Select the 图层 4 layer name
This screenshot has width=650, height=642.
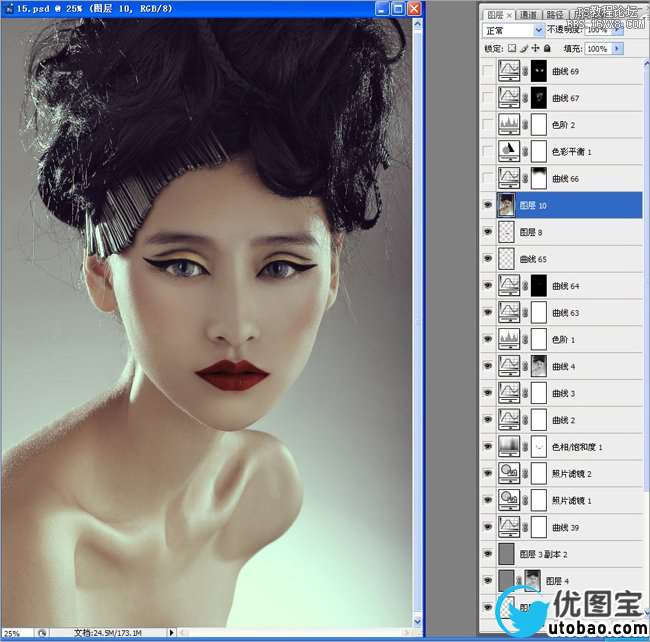pos(557,581)
